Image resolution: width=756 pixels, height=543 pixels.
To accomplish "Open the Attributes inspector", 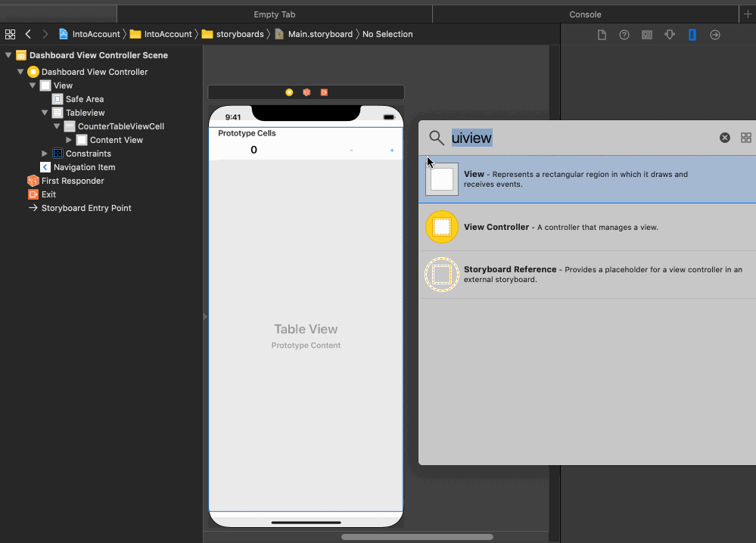I will [x=669, y=34].
